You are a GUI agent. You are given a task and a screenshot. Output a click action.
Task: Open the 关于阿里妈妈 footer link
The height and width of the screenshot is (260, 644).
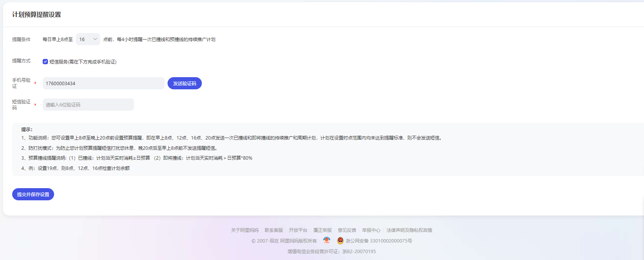pyautogui.click(x=244, y=230)
